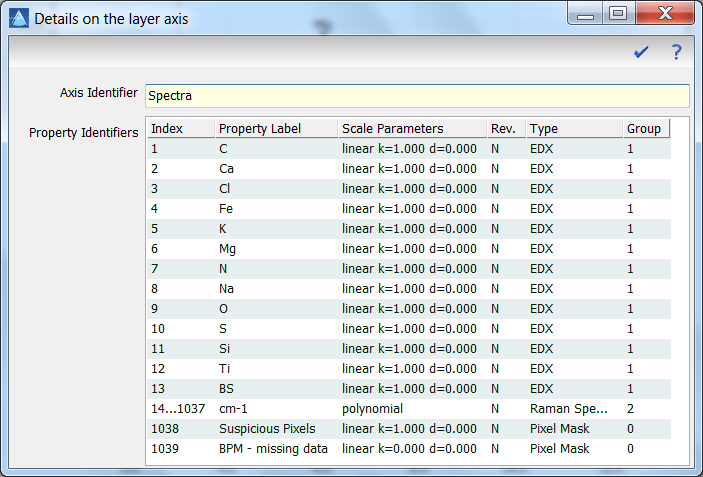This screenshot has height=477, width=703.
Task: Select the Mg property row
Action: (x=227, y=249)
